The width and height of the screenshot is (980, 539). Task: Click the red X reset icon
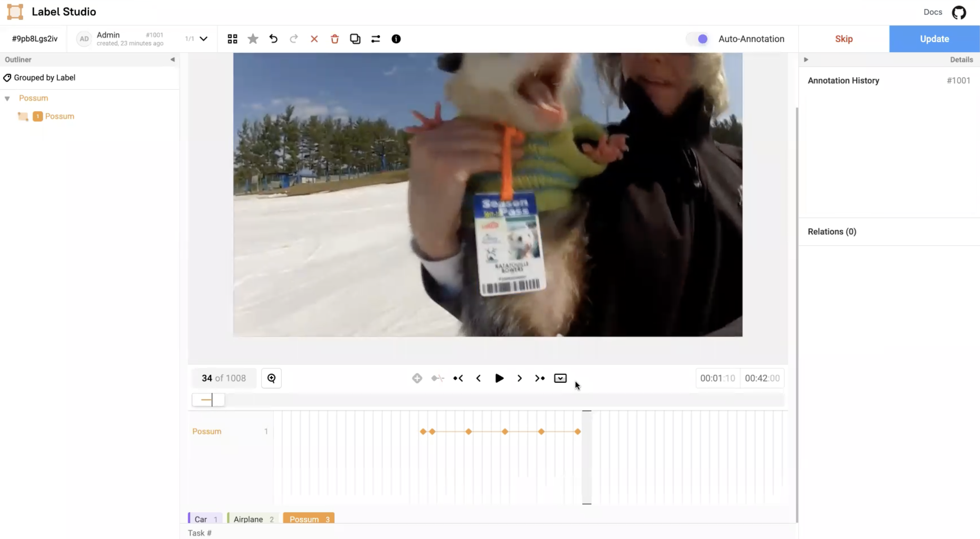pyautogui.click(x=314, y=39)
